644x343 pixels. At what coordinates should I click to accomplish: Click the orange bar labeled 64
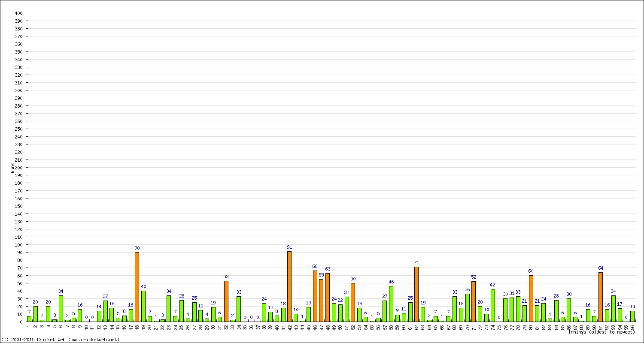tap(601, 297)
